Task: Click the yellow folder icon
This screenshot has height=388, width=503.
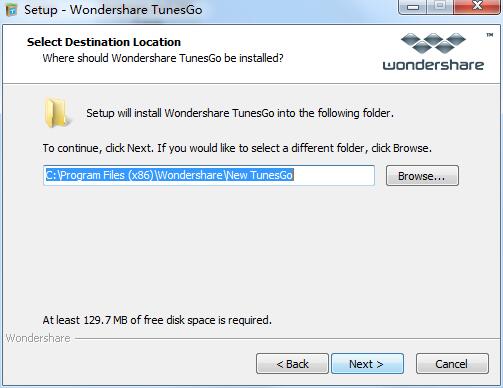Action: pyautogui.click(x=57, y=113)
